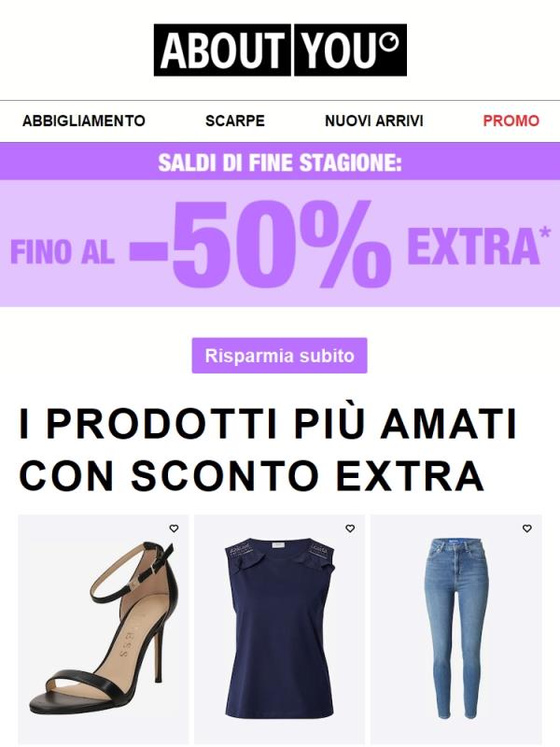Image resolution: width=560 pixels, height=747 pixels.
Task: View the light blue skinny jeans product
Action: [456, 628]
